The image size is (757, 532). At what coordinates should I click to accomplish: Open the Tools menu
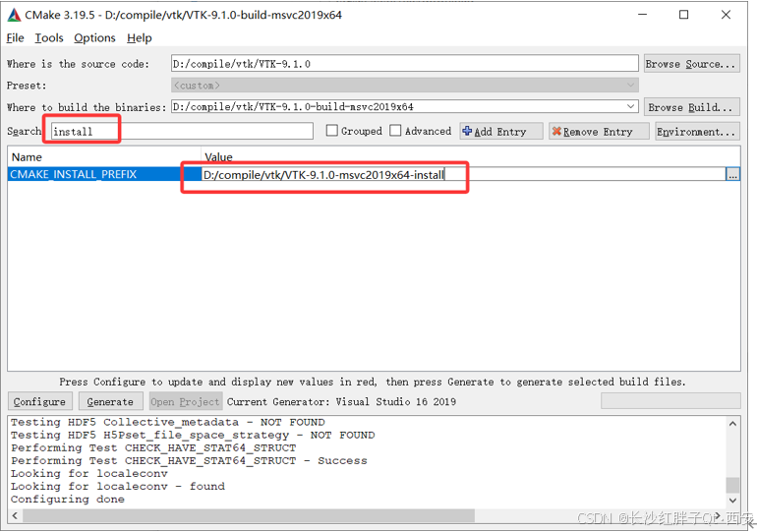[49, 37]
